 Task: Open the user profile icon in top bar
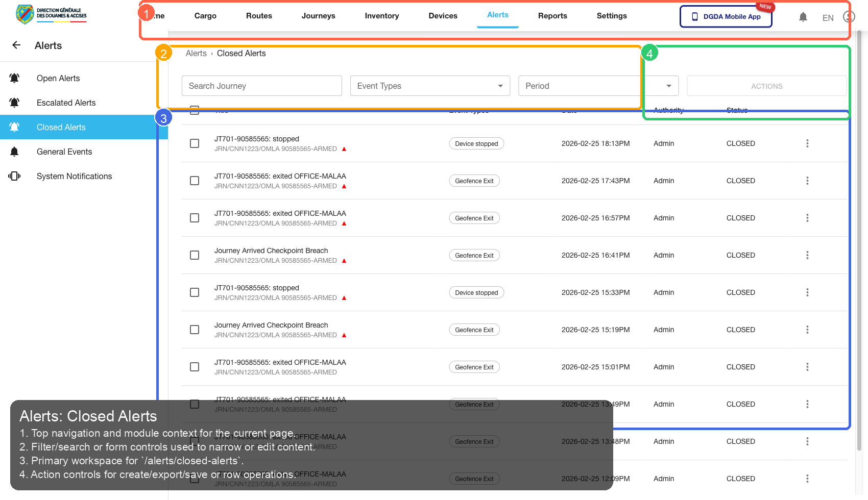click(848, 16)
